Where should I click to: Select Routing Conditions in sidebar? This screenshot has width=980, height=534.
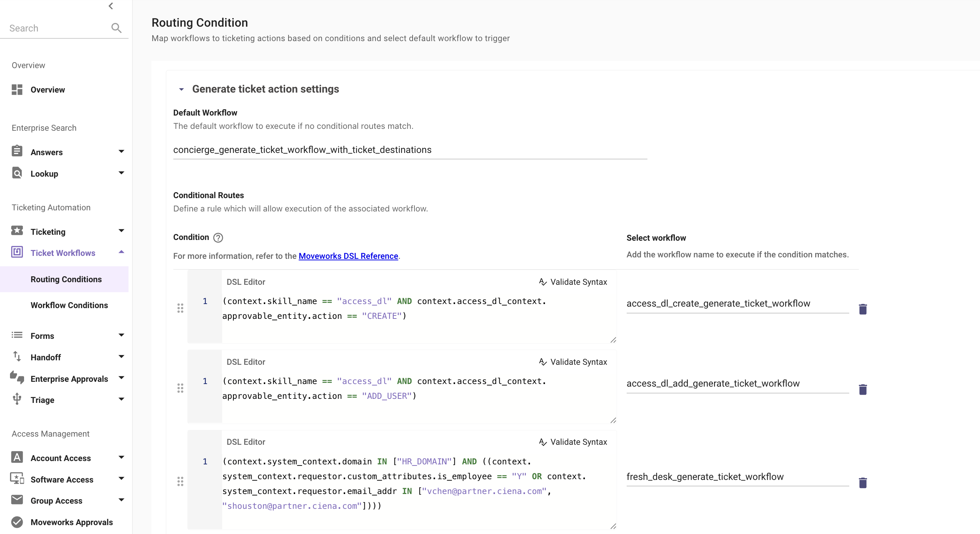point(66,279)
